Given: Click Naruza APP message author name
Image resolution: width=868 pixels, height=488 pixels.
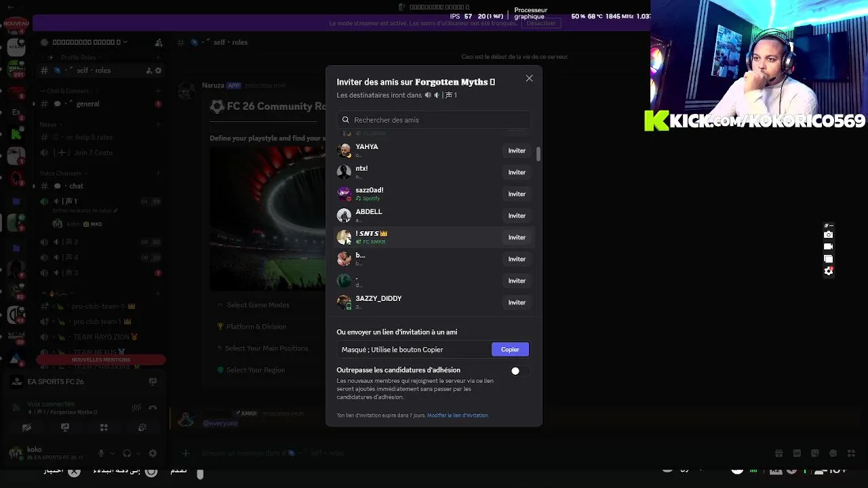Looking at the screenshot, I should pyautogui.click(x=213, y=86).
